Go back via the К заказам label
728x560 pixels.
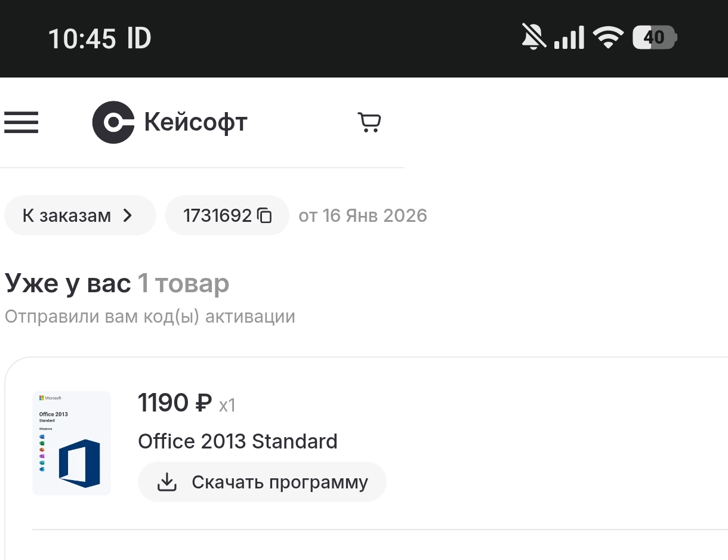coord(67,215)
